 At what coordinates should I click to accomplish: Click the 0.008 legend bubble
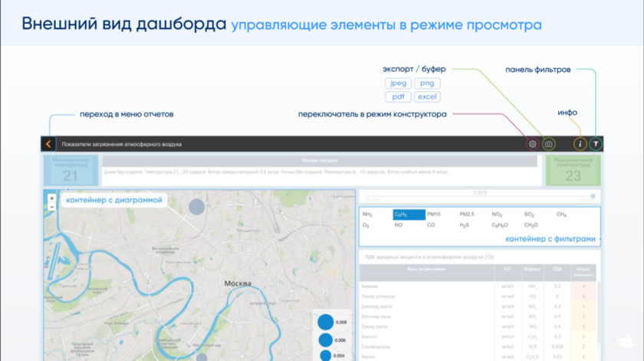click(326, 323)
